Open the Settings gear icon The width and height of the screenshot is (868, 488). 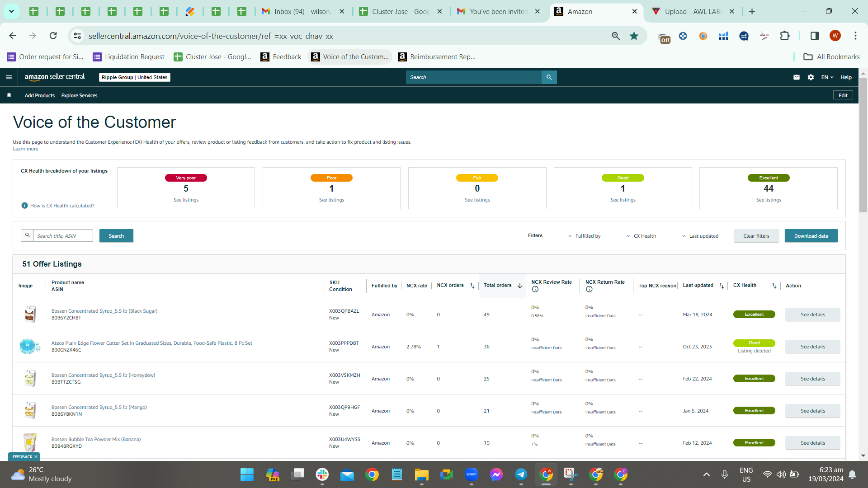[x=811, y=77]
